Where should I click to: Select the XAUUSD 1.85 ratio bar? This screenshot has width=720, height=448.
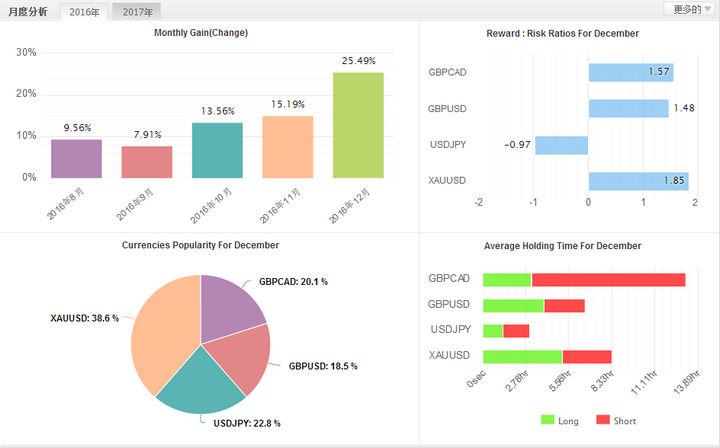639,181
